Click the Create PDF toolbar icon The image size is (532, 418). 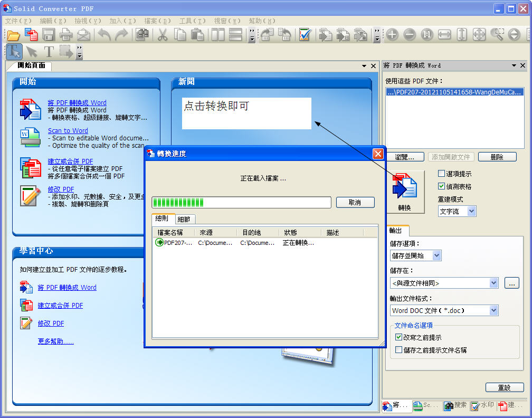31,35
